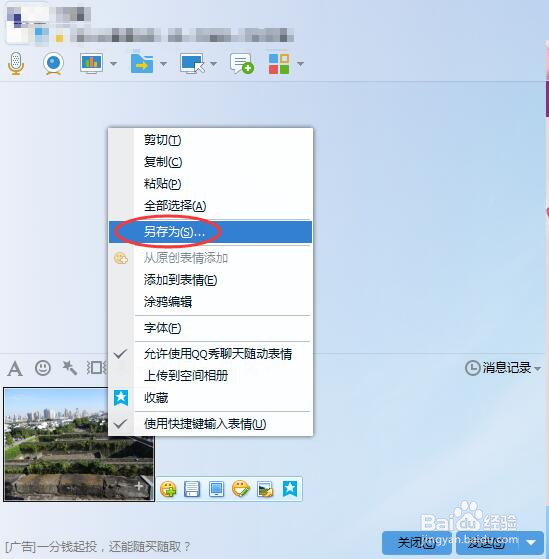Toggle 使用快捷键输入表情(U) option
Image resolution: width=549 pixels, height=559 pixels.
point(211,424)
